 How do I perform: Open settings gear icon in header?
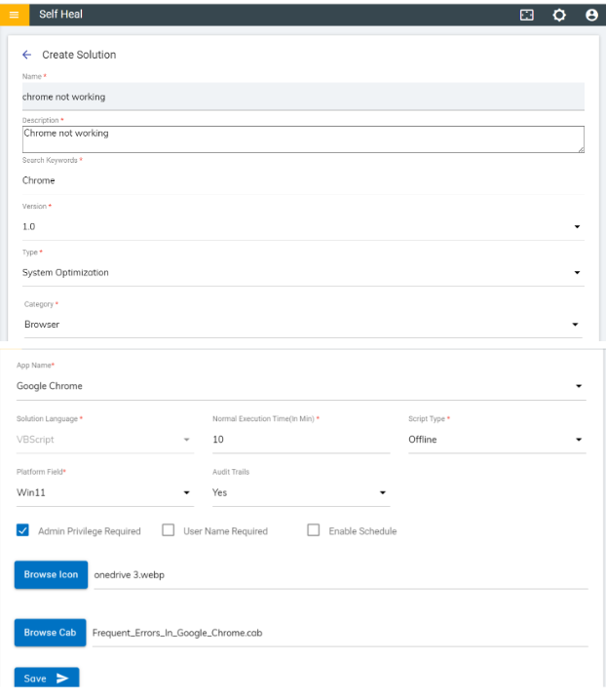click(x=559, y=15)
